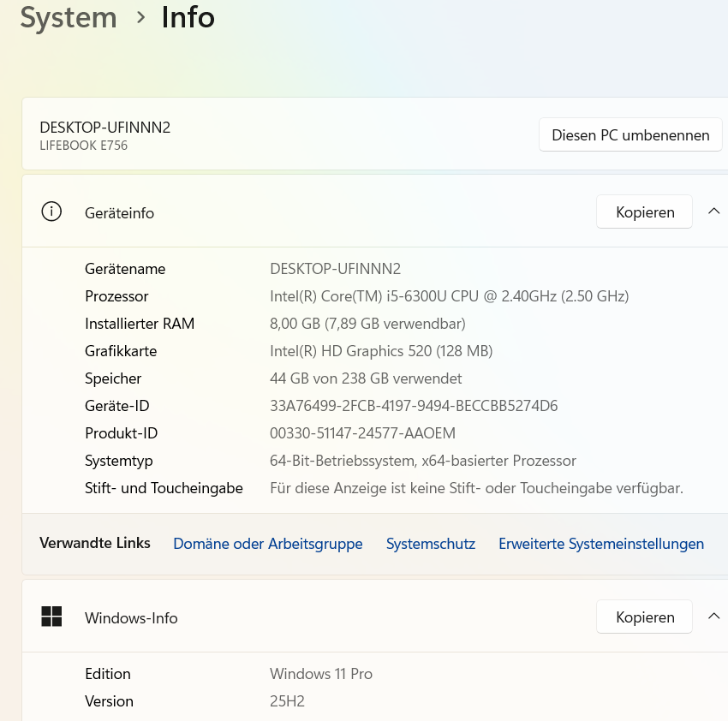The image size is (728, 721).
Task: Select LIFEBOOK E756 model text
Action: [x=84, y=146]
